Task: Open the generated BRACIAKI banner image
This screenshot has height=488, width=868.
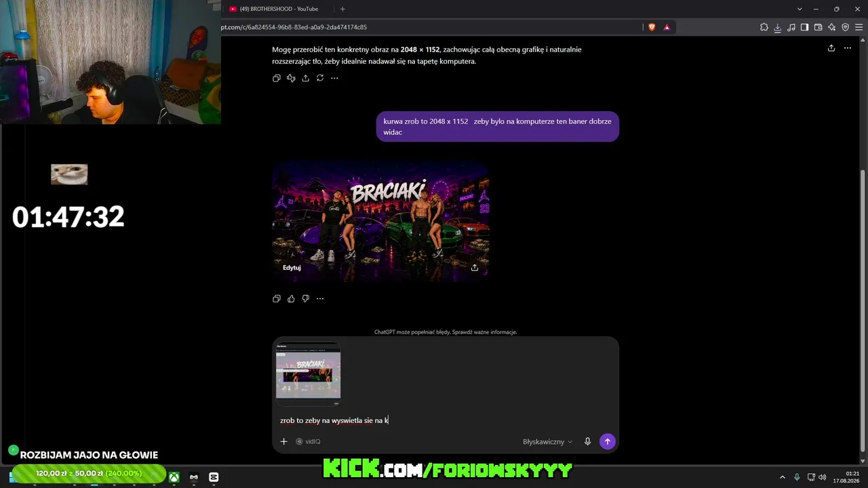Action: click(380, 220)
